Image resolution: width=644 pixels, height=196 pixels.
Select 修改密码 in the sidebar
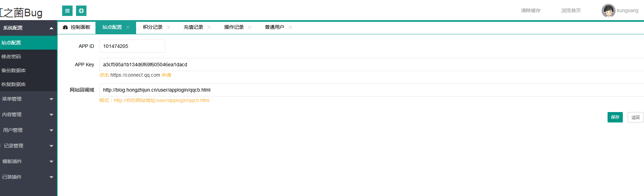pos(11,57)
